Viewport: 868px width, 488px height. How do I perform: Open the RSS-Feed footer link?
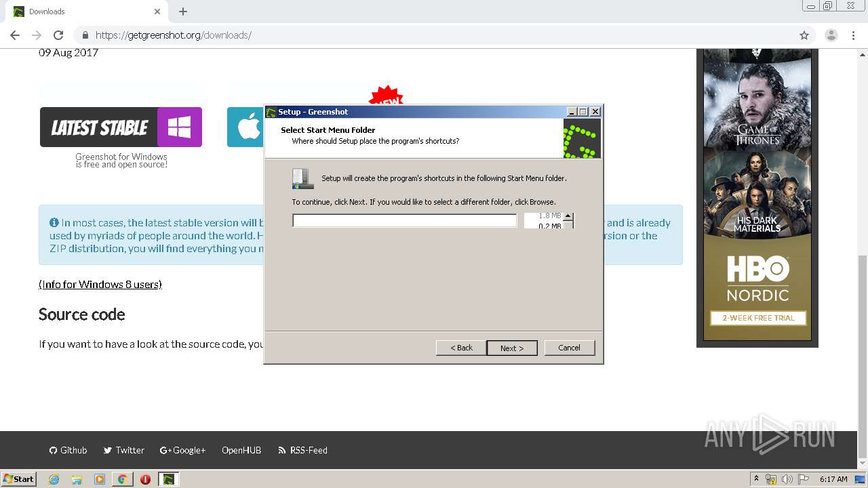302,450
